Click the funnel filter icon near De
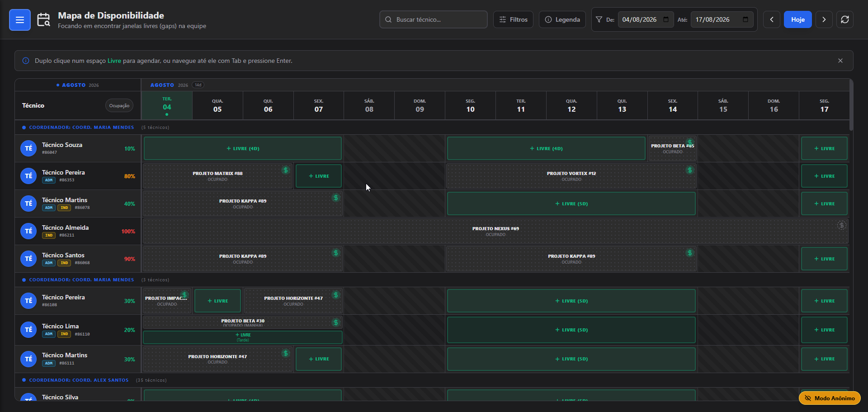Image resolution: width=868 pixels, height=412 pixels. click(x=599, y=19)
